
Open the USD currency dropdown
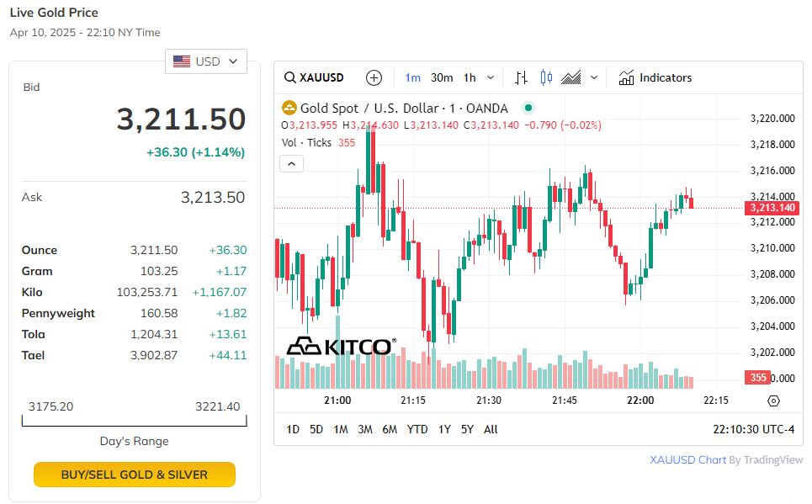(206, 61)
